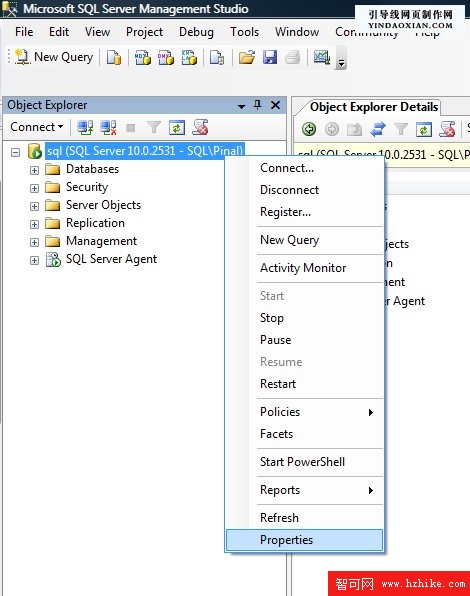Open the Project menu

pos(144,32)
